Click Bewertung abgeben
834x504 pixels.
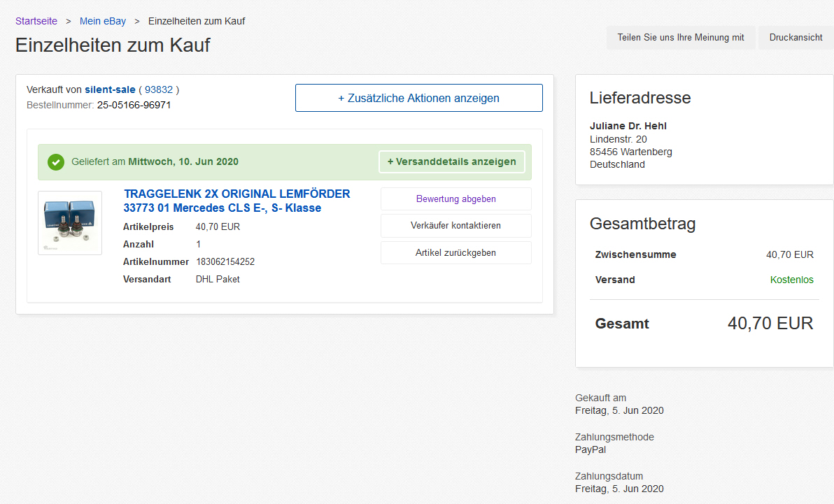coord(455,199)
